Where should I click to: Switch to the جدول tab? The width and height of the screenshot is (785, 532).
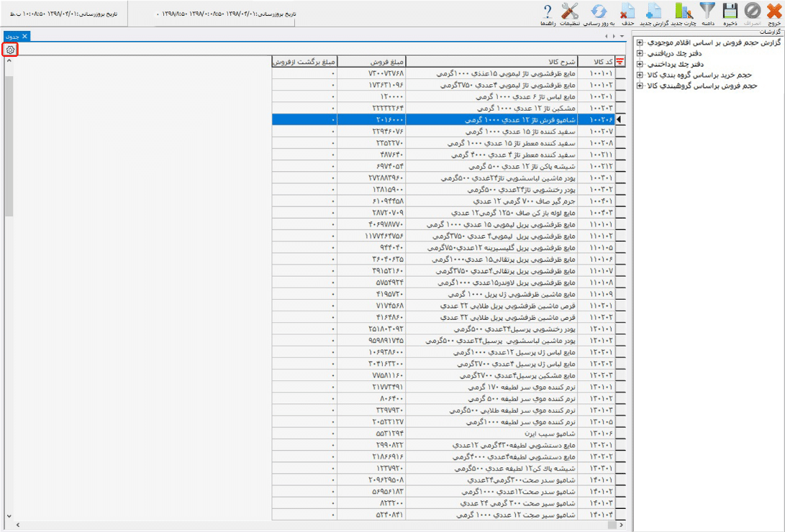[x=12, y=36]
